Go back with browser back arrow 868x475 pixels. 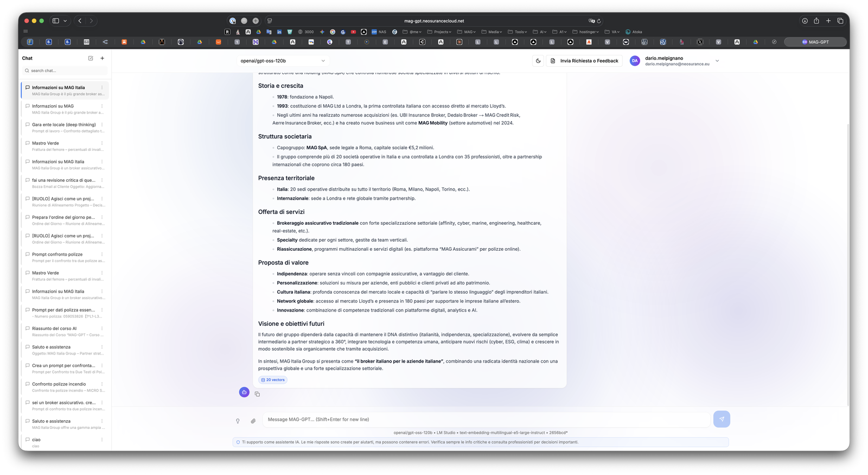[80, 21]
